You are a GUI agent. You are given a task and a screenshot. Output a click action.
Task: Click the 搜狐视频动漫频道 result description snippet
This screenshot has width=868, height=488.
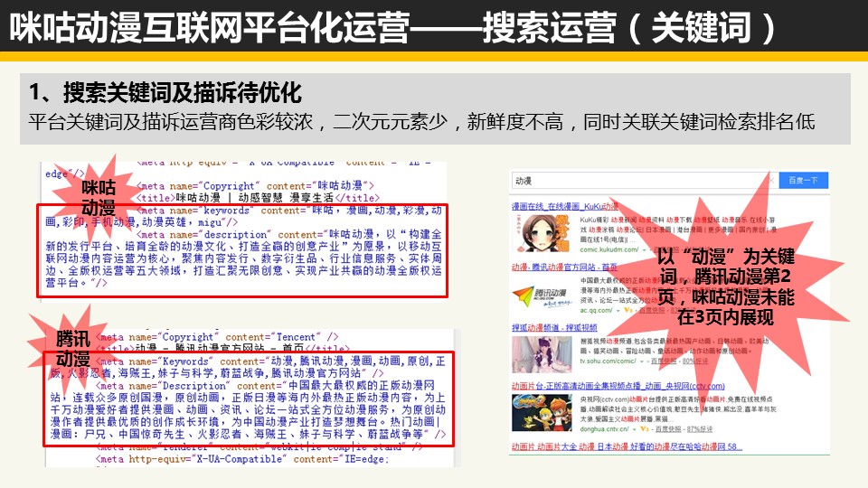click(x=675, y=346)
